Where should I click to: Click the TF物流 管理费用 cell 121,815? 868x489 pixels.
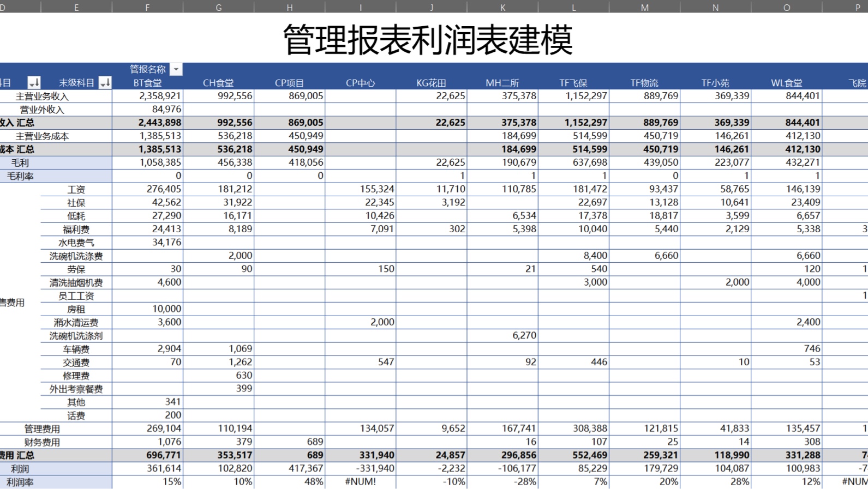point(645,428)
